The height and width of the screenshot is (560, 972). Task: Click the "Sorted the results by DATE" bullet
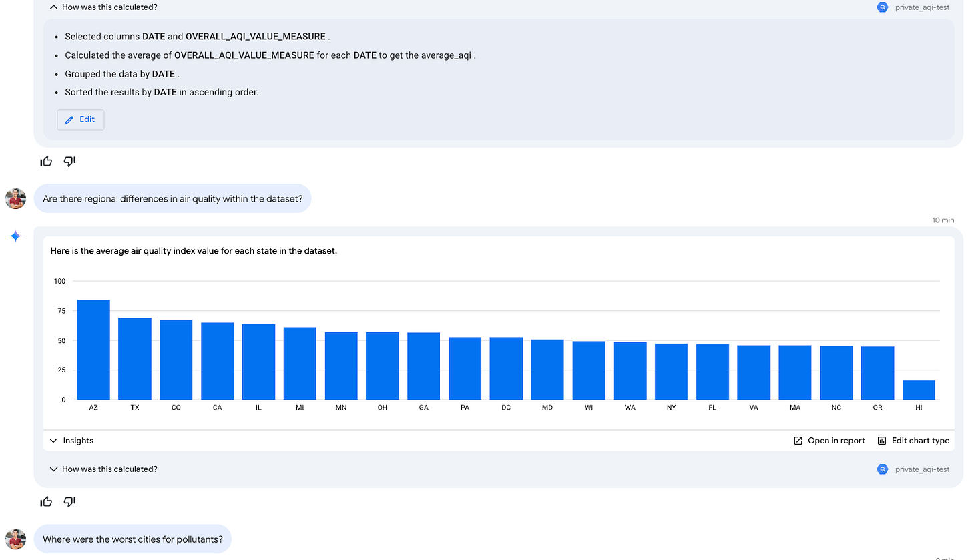[162, 92]
